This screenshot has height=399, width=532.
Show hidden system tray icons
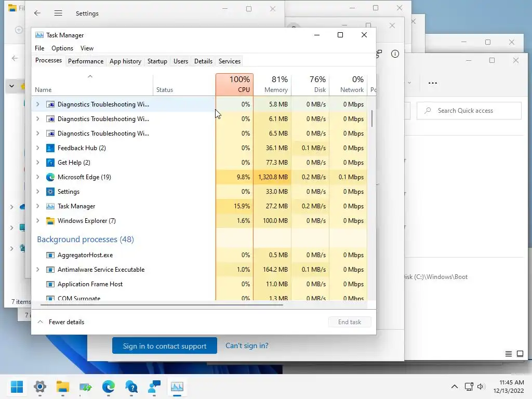(x=454, y=387)
